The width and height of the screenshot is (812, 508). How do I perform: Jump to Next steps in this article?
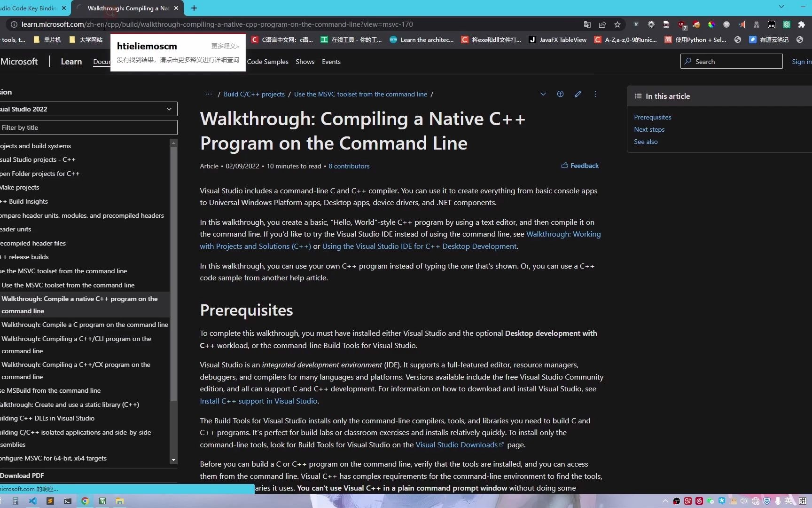pyautogui.click(x=649, y=129)
